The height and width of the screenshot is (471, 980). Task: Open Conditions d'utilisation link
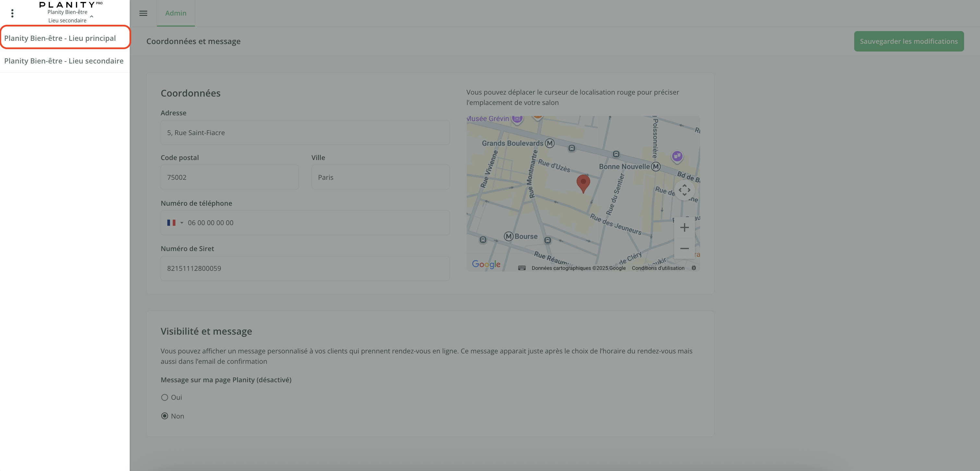[658, 268]
